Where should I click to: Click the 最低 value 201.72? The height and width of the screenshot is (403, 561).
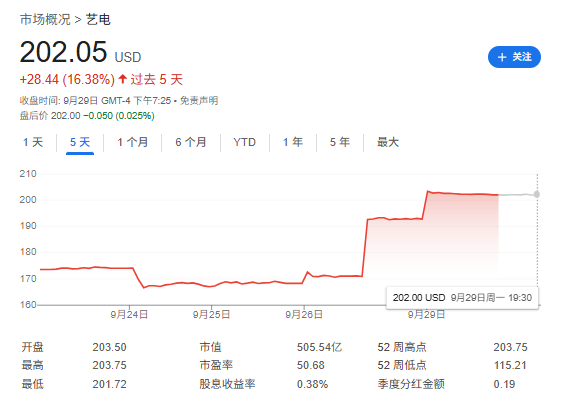point(109,384)
